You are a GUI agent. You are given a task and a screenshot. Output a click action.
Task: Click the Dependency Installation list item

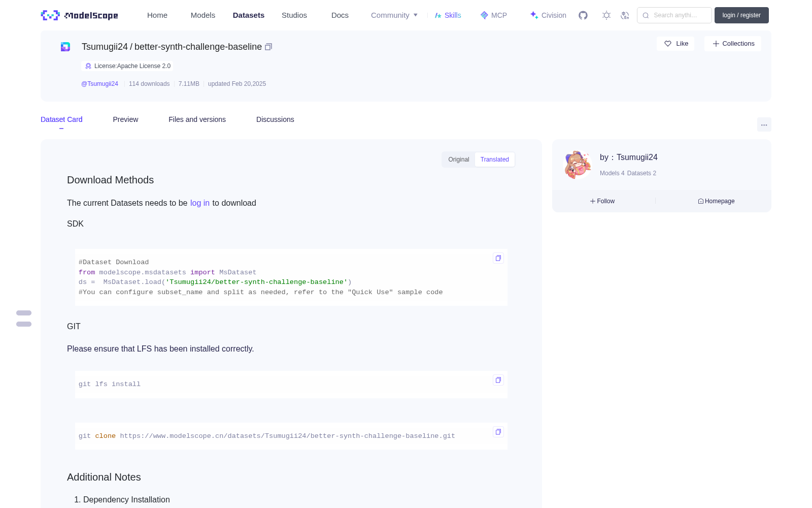point(126,499)
